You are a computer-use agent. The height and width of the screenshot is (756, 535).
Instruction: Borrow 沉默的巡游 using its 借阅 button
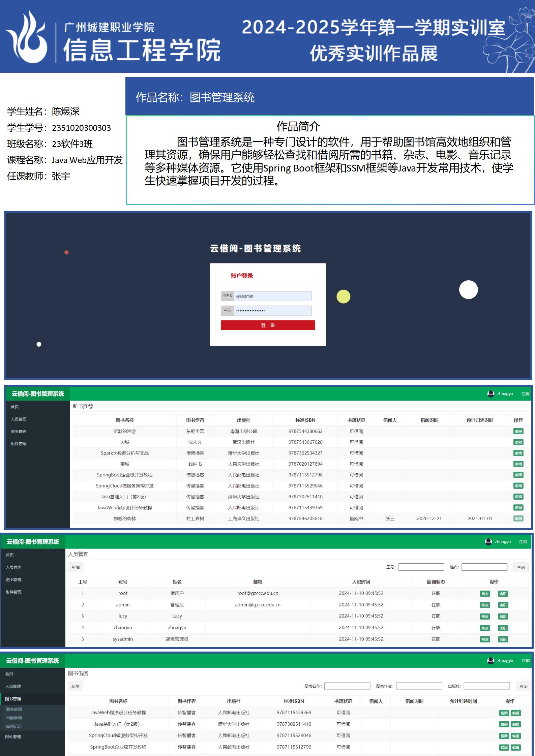(x=518, y=431)
